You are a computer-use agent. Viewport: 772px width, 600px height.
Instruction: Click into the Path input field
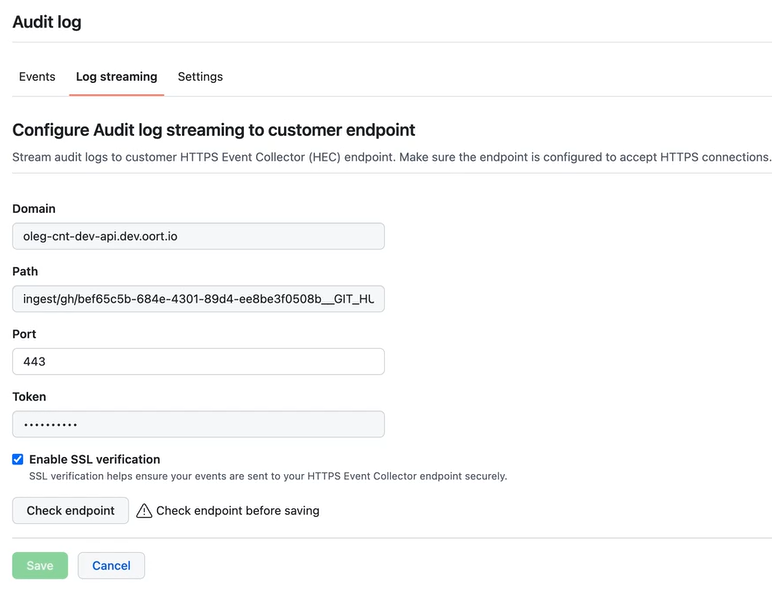[x=198, y=299]
